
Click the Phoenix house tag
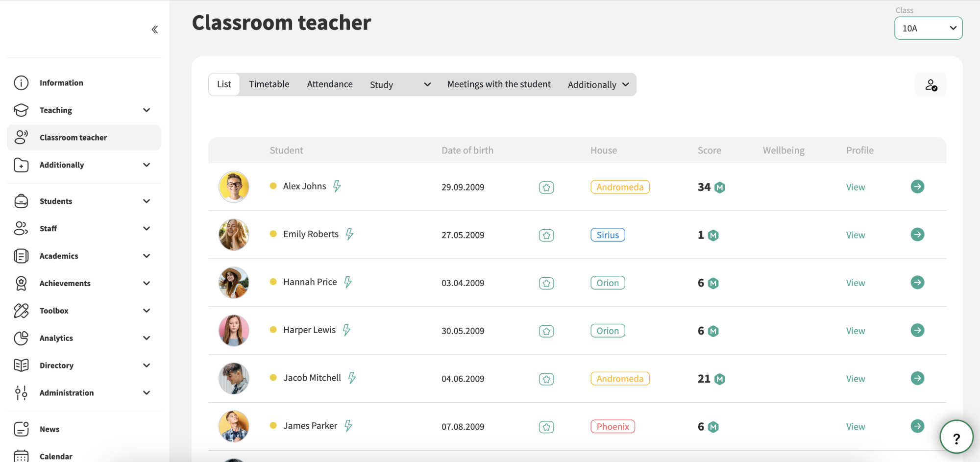(x=612, y=427)
